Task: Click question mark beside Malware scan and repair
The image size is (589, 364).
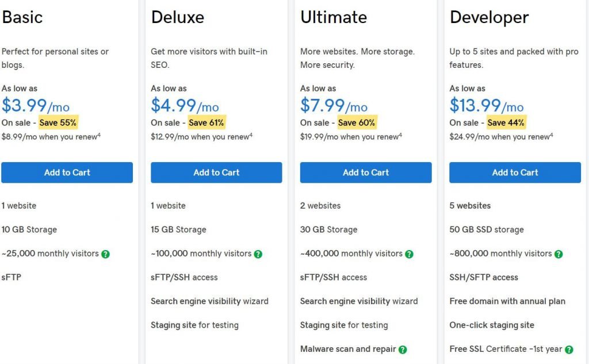Action: (403, 350)
